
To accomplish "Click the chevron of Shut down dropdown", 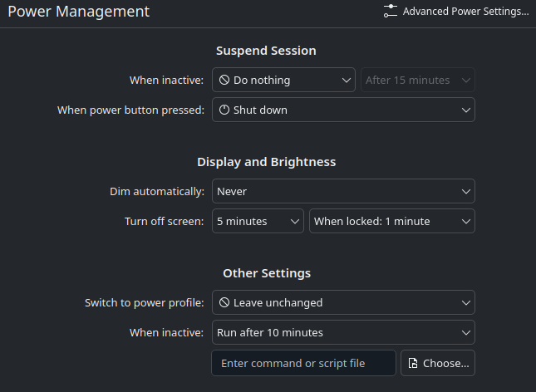I will (x=465, y=110).
